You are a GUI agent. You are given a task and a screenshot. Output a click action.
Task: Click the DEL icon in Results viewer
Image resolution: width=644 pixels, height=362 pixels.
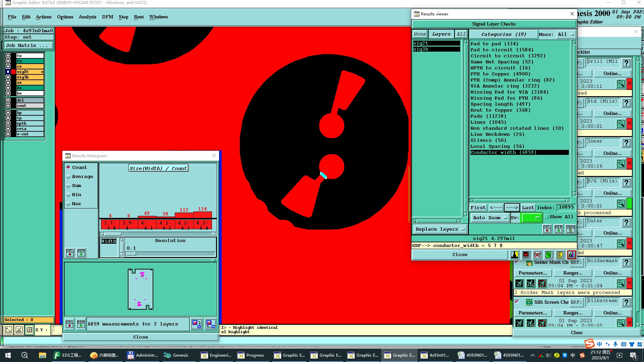tap(547, 229)
